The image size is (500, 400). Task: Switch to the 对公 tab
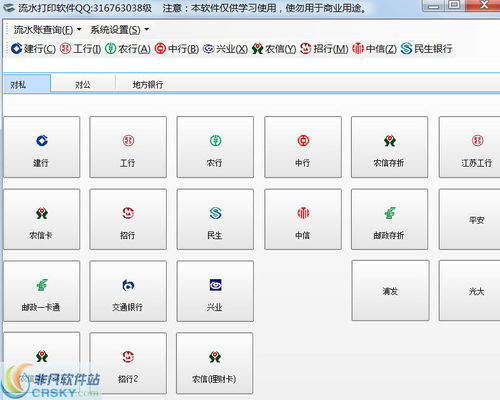pos(83,84)
